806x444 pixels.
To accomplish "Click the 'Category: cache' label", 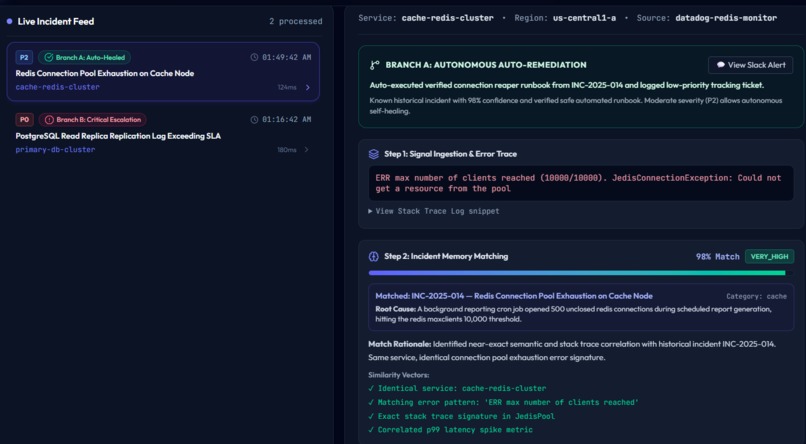I will point(756,297).
